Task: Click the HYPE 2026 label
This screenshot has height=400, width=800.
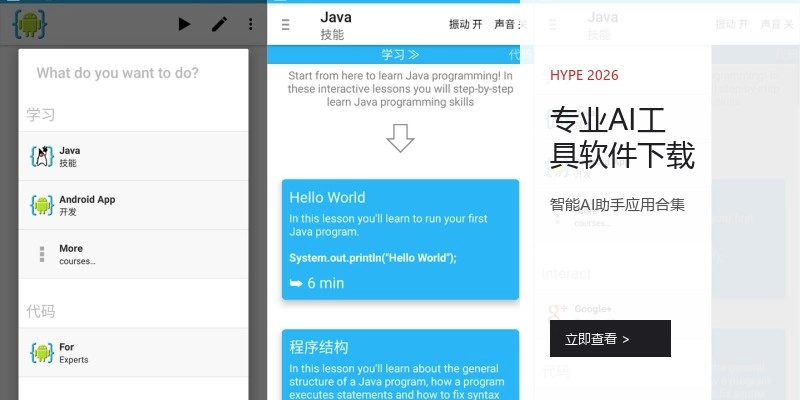Action: coord(584,76)
